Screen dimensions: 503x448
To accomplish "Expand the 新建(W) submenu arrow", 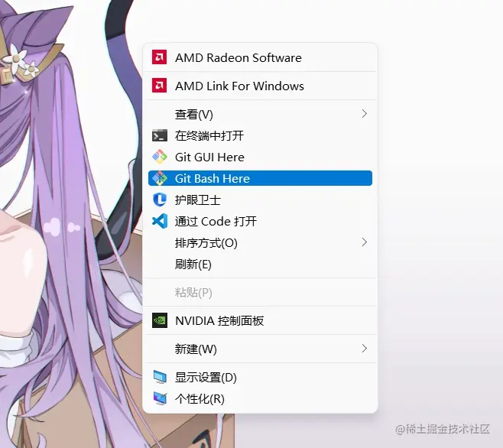I will tap(364, 348).
